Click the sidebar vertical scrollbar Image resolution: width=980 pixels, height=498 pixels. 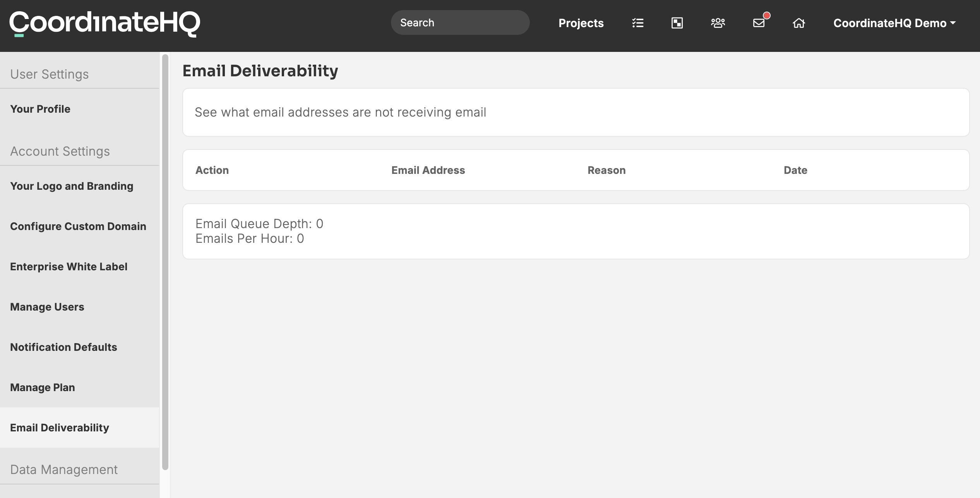pyautogui.click(x=165, y=262)
